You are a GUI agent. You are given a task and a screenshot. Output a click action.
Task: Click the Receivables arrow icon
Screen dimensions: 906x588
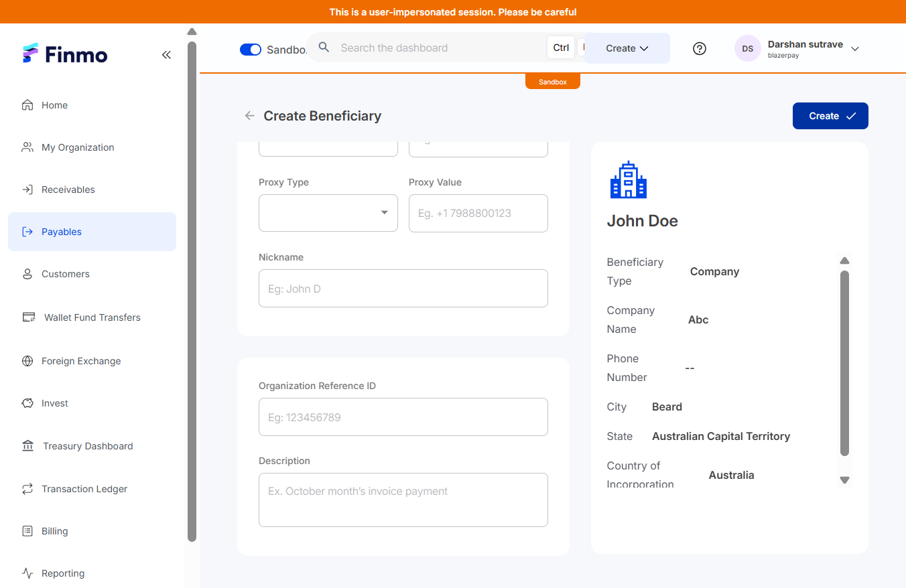[27, 190]
